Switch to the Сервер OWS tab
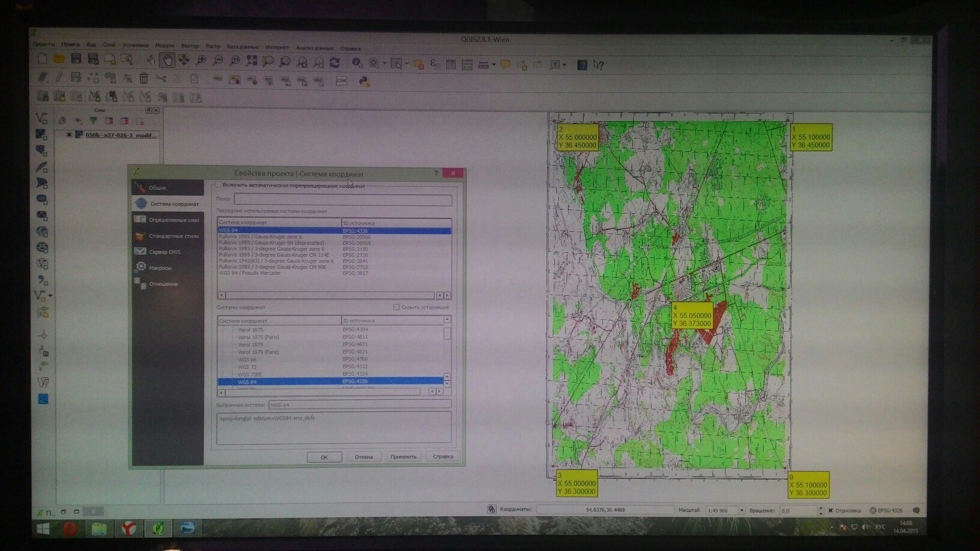This screenshot has width=980, height=551. tap(168, 251)
